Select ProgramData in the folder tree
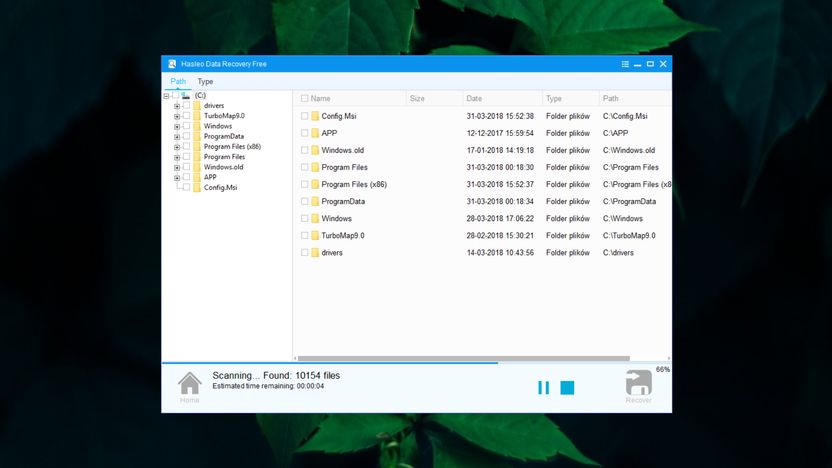 [223, 136]
